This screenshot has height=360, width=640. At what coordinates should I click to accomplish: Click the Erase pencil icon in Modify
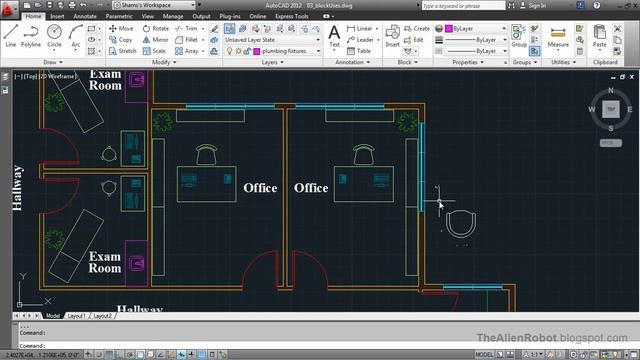coord(214,29)
